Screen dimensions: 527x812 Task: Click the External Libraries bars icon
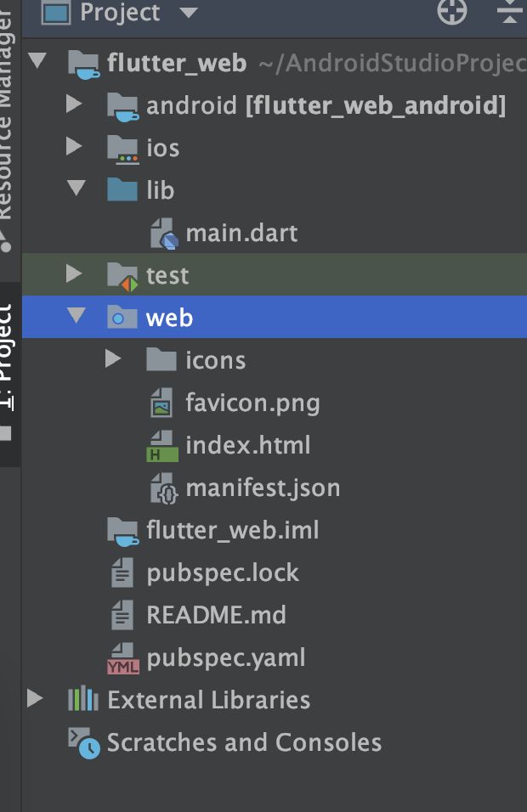click(x=83, y=699)
